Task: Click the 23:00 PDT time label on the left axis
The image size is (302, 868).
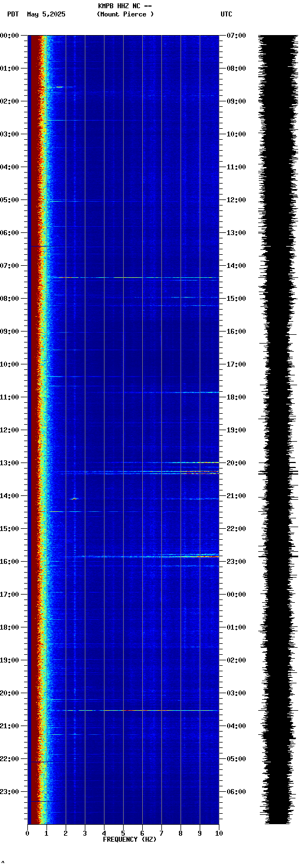Action: coord(9,792)
